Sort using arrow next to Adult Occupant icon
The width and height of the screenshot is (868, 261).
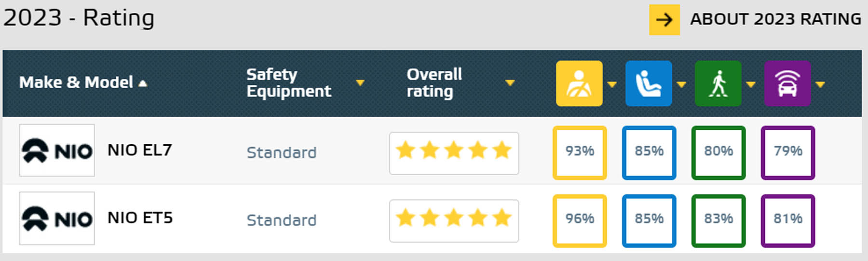(612, 85)
